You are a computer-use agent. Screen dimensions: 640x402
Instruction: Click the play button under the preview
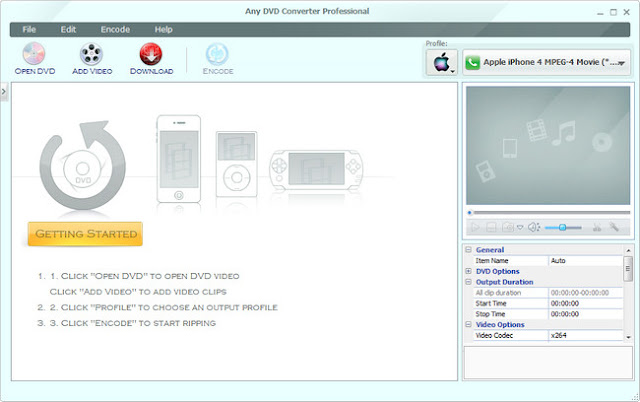(x=475, y=227)
